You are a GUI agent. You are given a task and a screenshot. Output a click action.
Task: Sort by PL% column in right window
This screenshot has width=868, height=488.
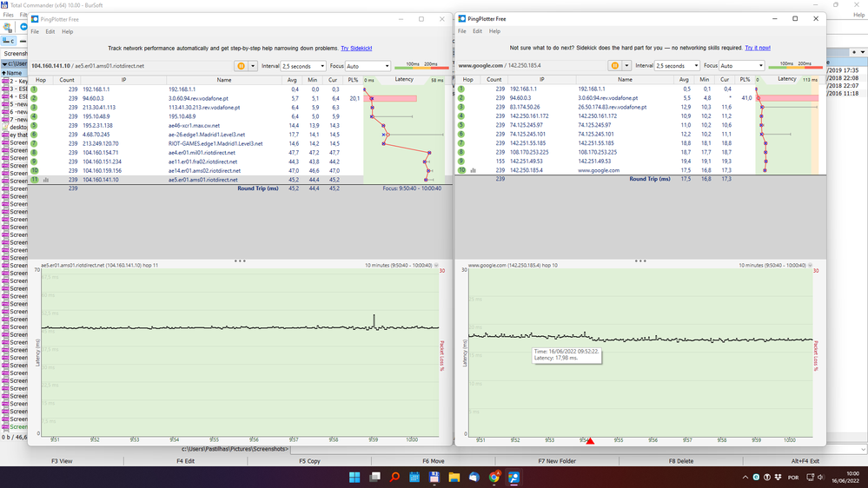pos(744,79)
